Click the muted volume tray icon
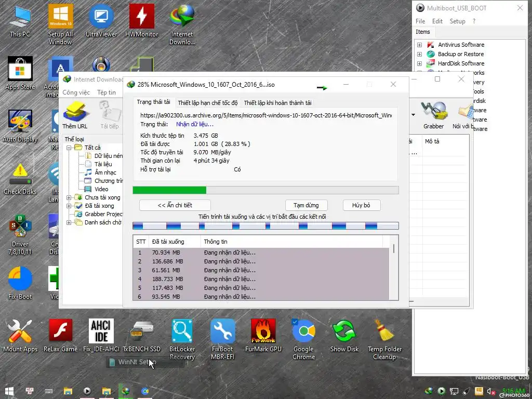 [490, 391]
